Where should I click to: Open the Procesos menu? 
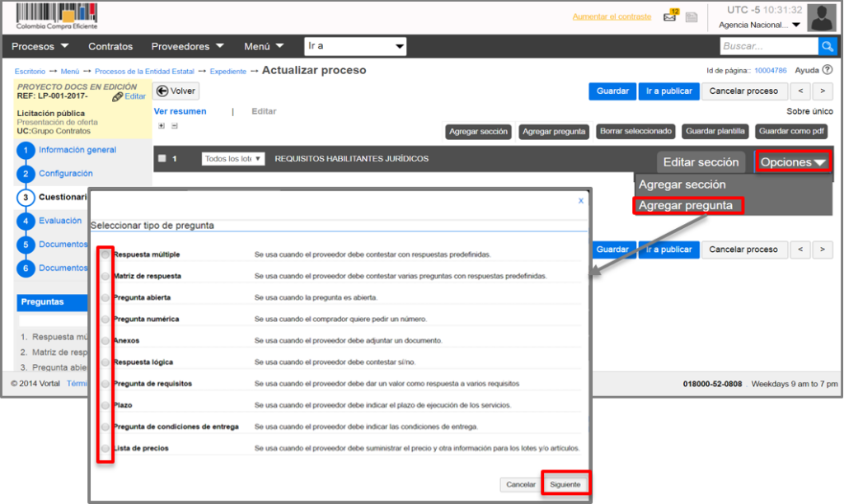[x=40, y=47]
